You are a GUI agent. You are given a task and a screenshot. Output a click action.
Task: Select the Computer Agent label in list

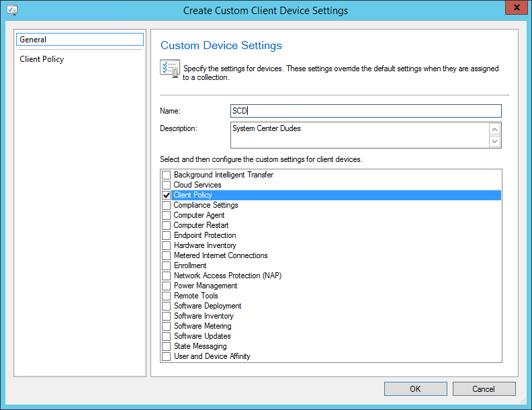199,215
